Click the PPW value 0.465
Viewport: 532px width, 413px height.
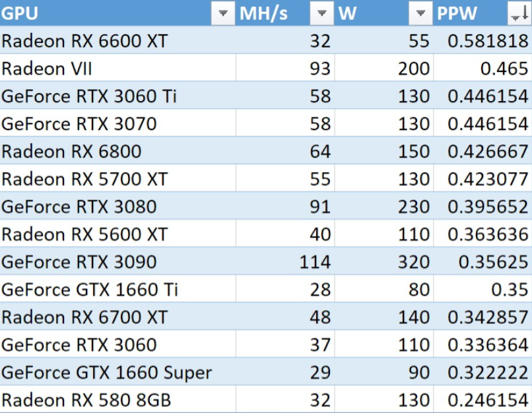click(x=504, y=68)
